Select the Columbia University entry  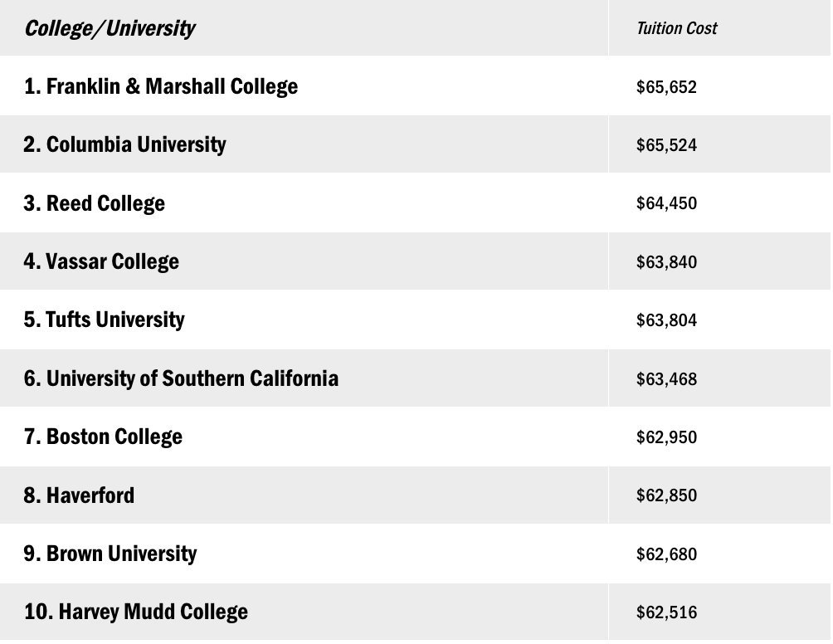point(124,144)
